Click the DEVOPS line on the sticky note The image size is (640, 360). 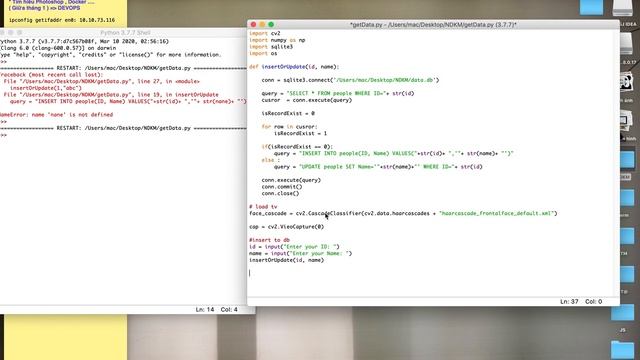tap(44, 8)
